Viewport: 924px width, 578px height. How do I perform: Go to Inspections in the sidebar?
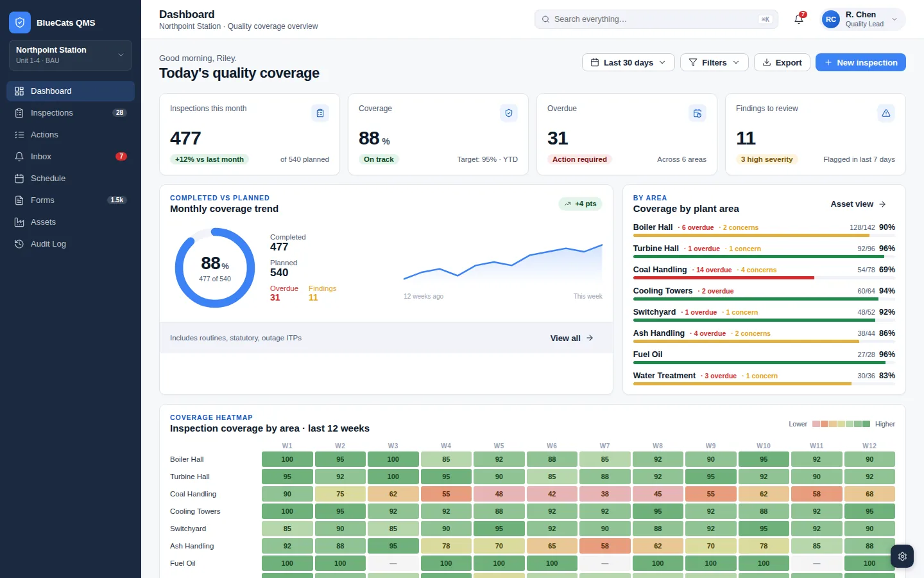pos(71,113)
